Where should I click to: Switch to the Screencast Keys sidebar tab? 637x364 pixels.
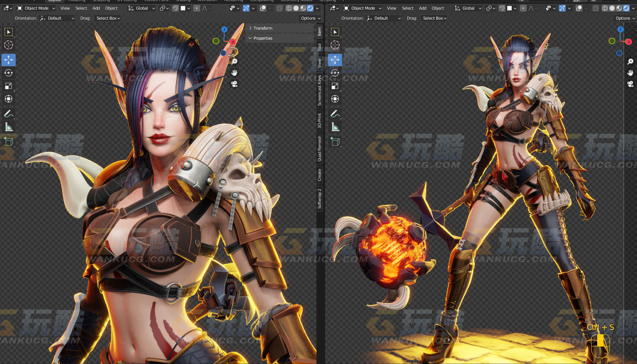(x=319, y=90)
